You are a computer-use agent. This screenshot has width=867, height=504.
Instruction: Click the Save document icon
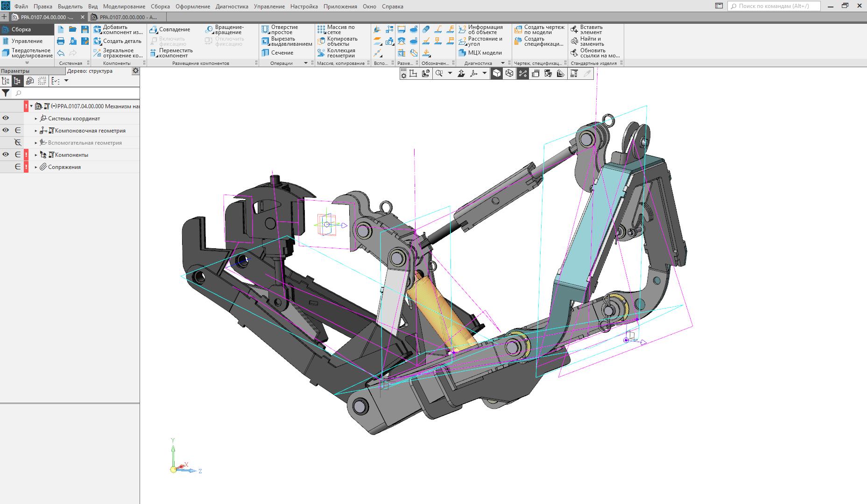85,29
